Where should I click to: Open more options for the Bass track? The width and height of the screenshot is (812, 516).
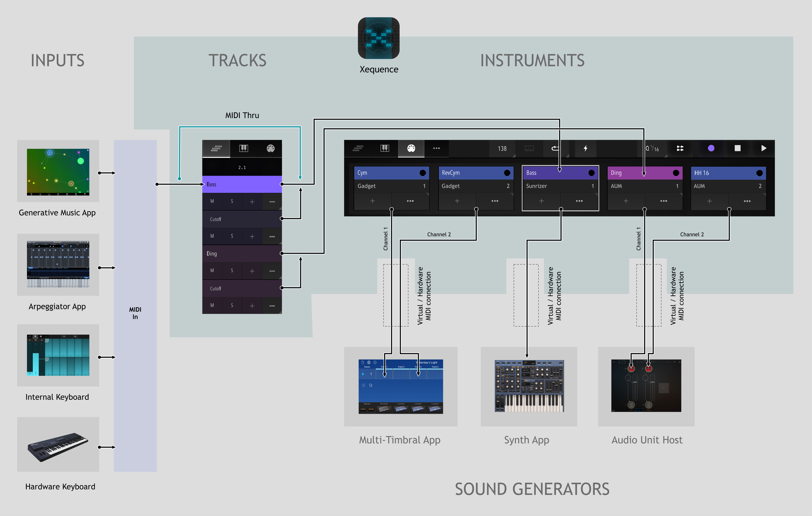point(272,202)
